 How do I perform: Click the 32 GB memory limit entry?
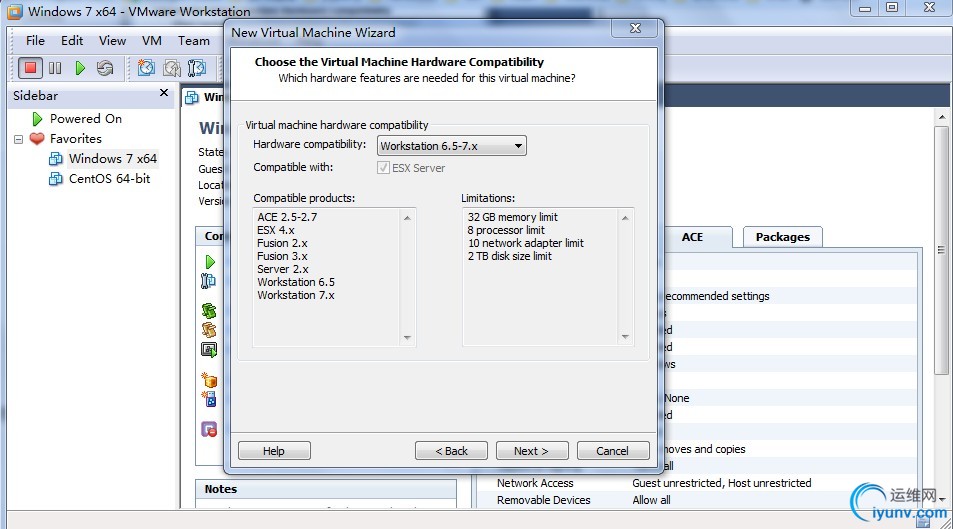(512, 217)
